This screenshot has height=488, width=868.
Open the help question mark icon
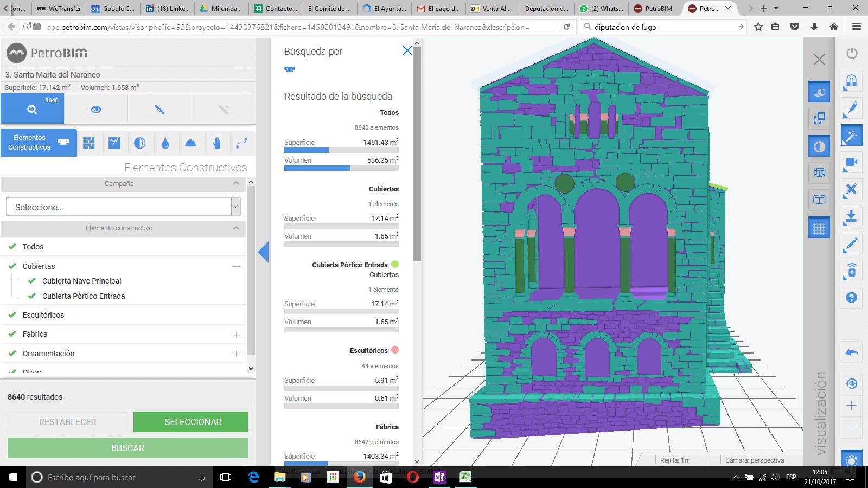851,297
